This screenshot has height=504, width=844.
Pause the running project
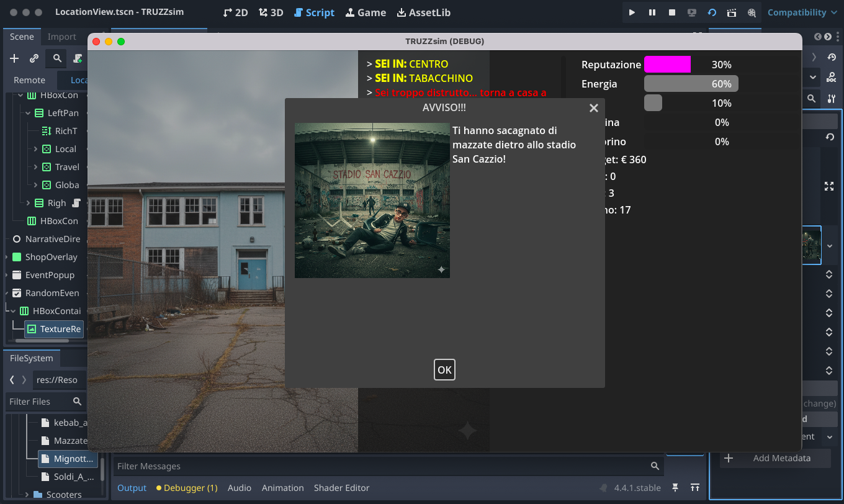point(652,12)
